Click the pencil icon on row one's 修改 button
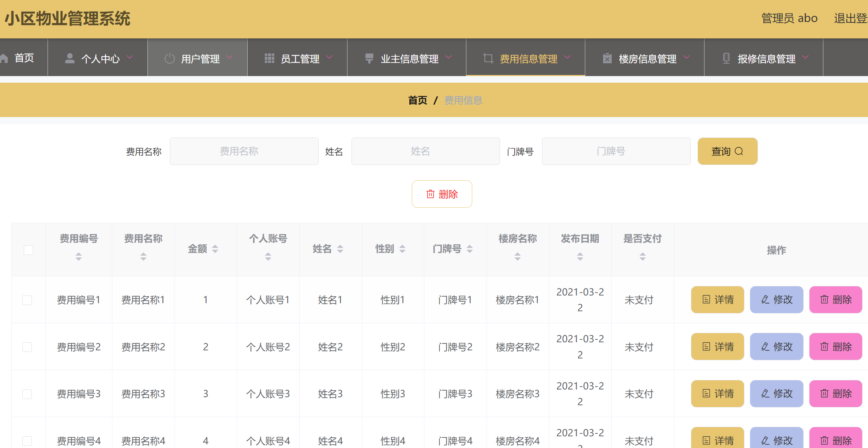 [764, 300]
